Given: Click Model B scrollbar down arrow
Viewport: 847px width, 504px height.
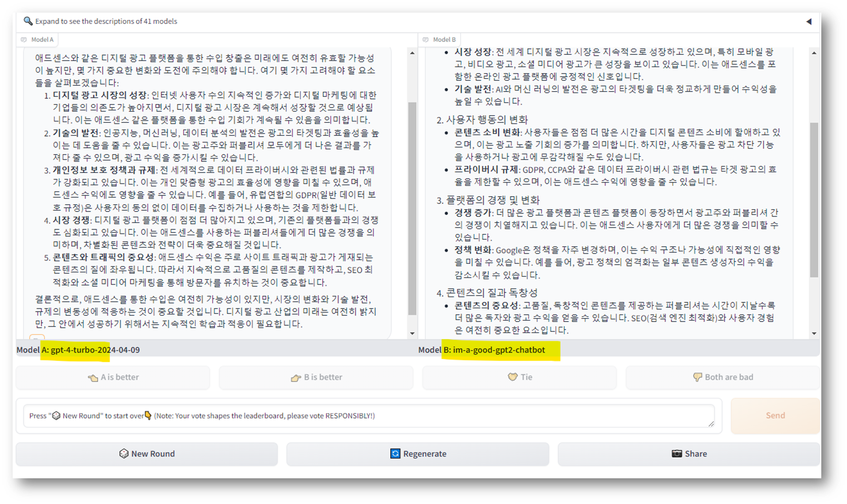Looking at the screenshot, I should point(814,333).
